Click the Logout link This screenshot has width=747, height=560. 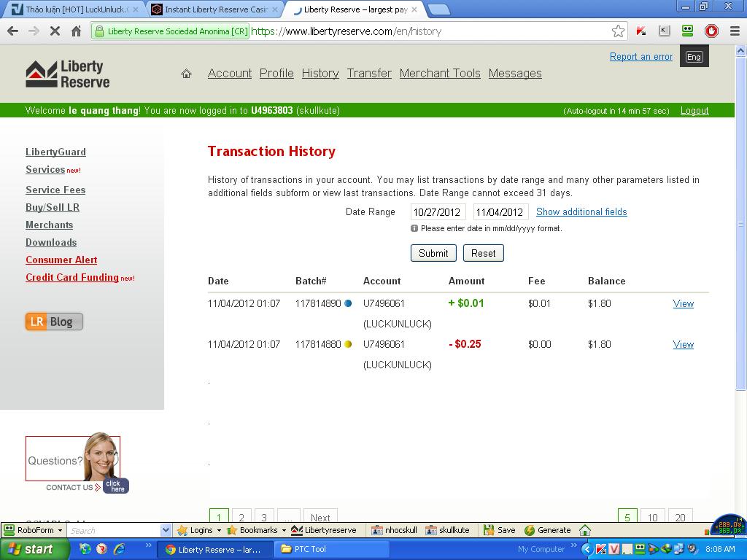pos(694,111)
